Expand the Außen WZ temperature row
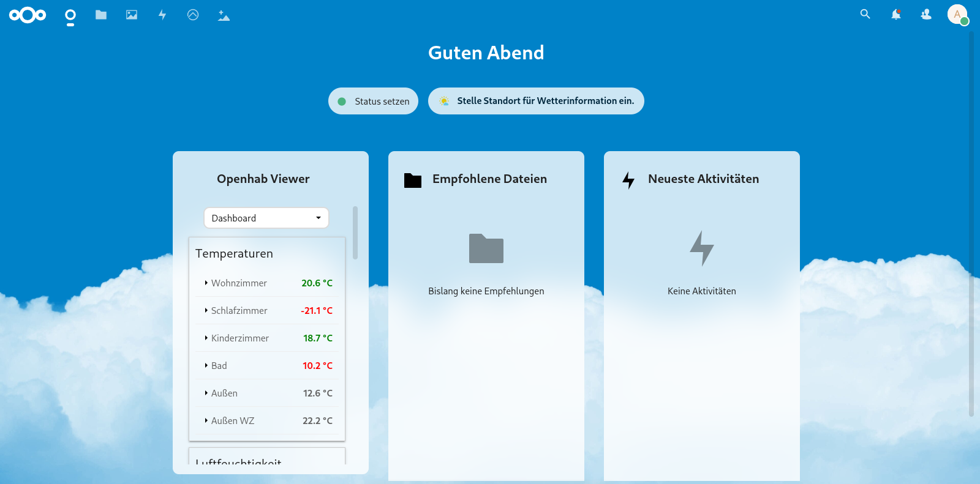 tap(267, 420)
